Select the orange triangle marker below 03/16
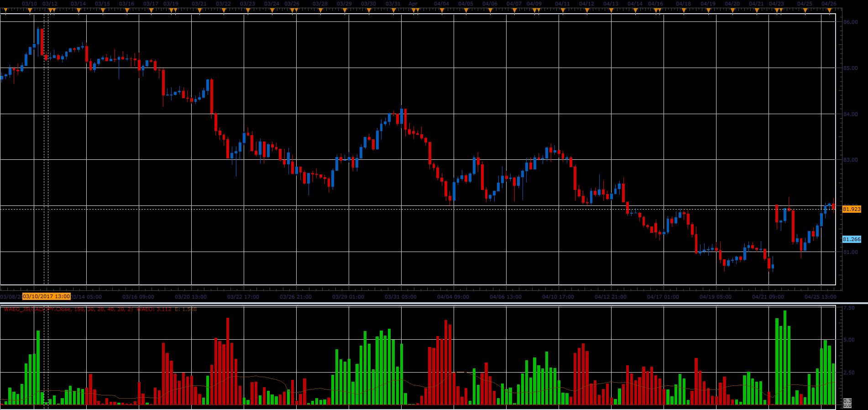The width and height of the screenshot is (868, 410). tap(127, 11)
